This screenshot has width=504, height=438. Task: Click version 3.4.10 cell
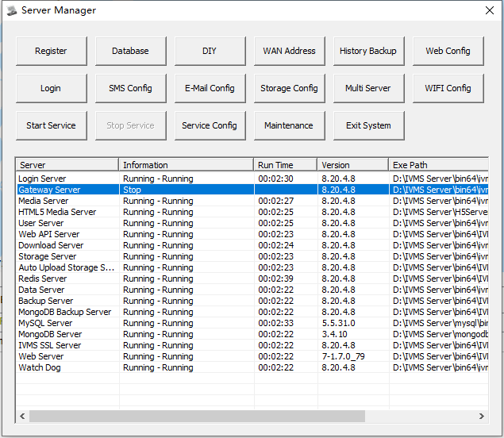(335, 334)
